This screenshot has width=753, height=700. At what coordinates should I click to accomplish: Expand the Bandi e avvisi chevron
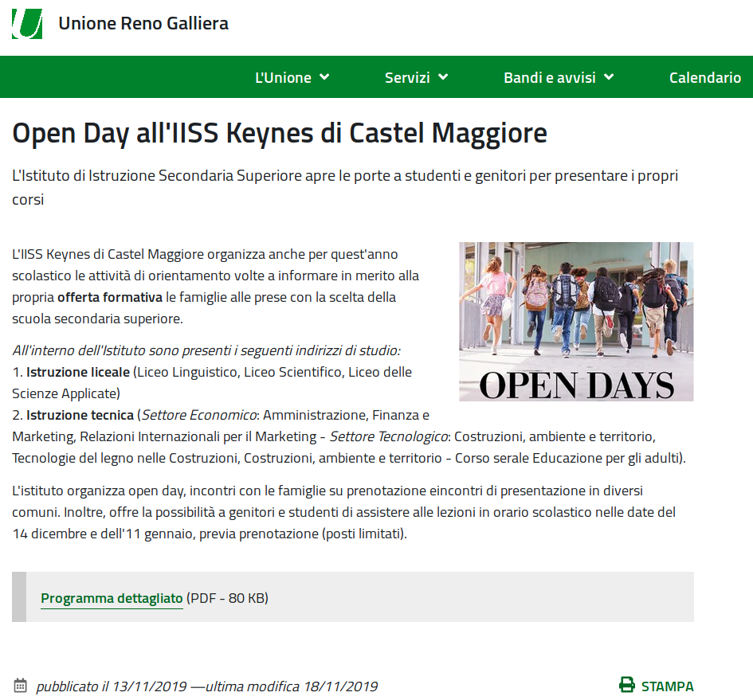click(609, 76)
